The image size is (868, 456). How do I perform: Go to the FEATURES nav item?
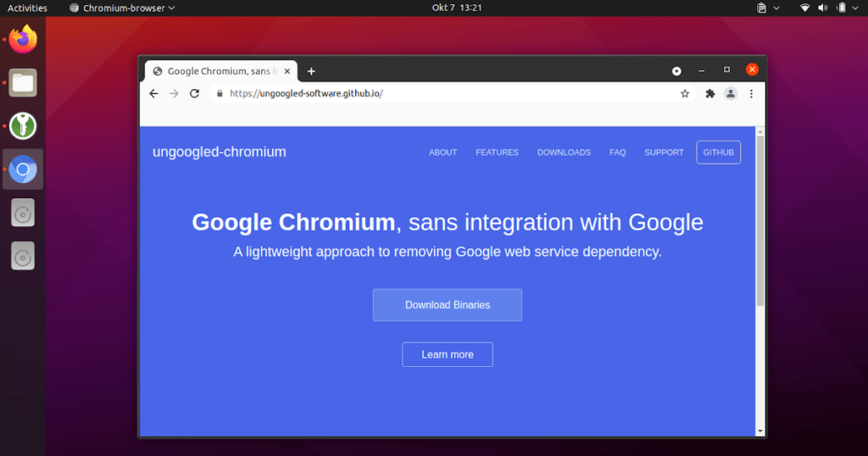497,153
